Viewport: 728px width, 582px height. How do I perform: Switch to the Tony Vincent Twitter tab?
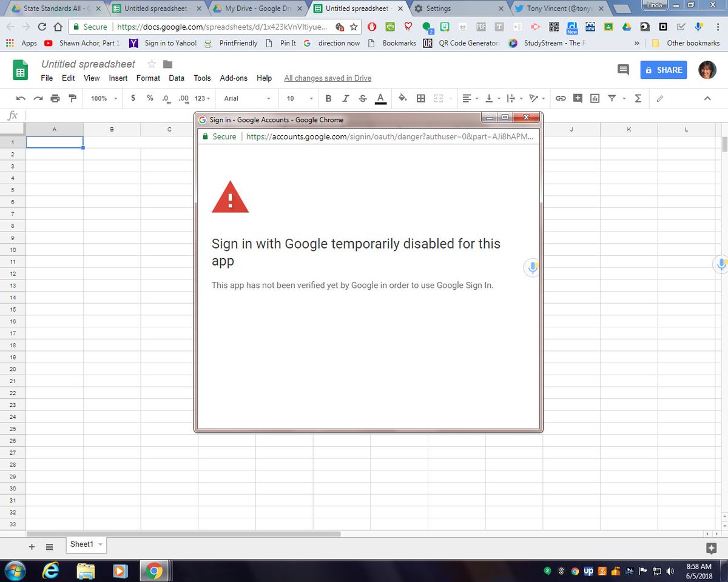coord(558,8)
